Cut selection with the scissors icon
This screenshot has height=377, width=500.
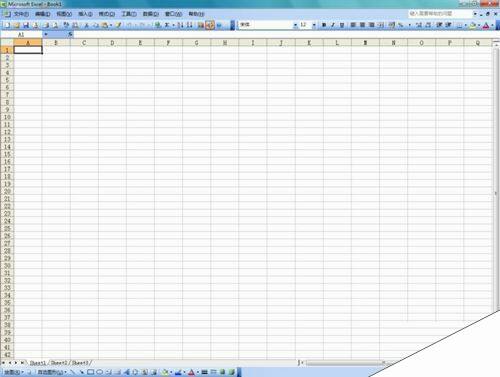click(x=86, y=25)
